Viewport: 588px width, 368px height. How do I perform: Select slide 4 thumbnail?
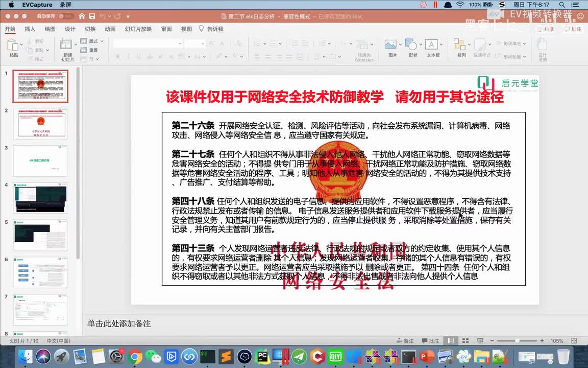tap(40, 198)
